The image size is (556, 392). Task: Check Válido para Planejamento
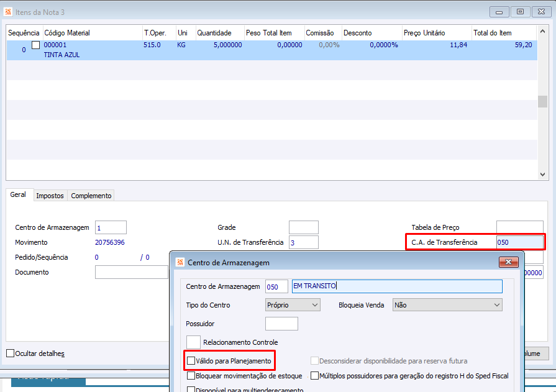pyautogui.click(x=191, y=361)
